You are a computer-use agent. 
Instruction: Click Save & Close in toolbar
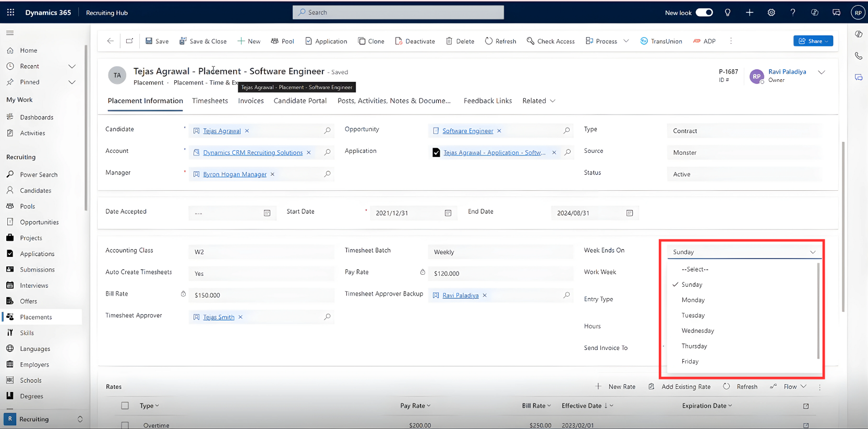click(x=203, y=41)
